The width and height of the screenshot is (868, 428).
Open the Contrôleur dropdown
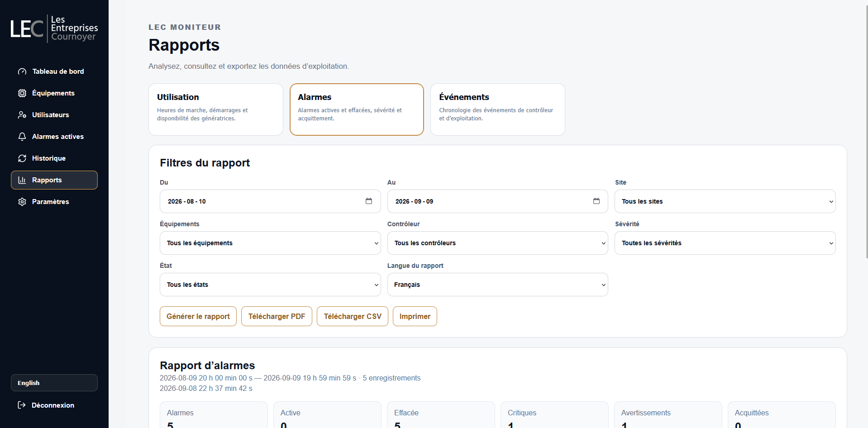498,243
